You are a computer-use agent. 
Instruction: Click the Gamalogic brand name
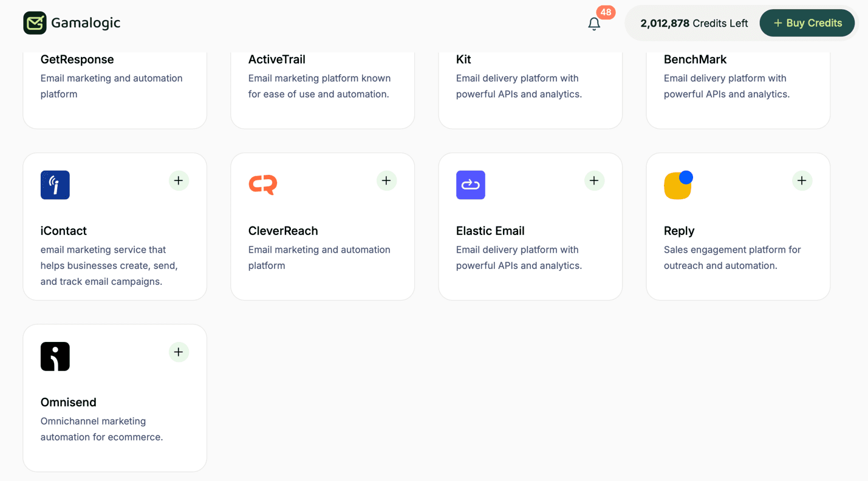(x=86, y=23)
